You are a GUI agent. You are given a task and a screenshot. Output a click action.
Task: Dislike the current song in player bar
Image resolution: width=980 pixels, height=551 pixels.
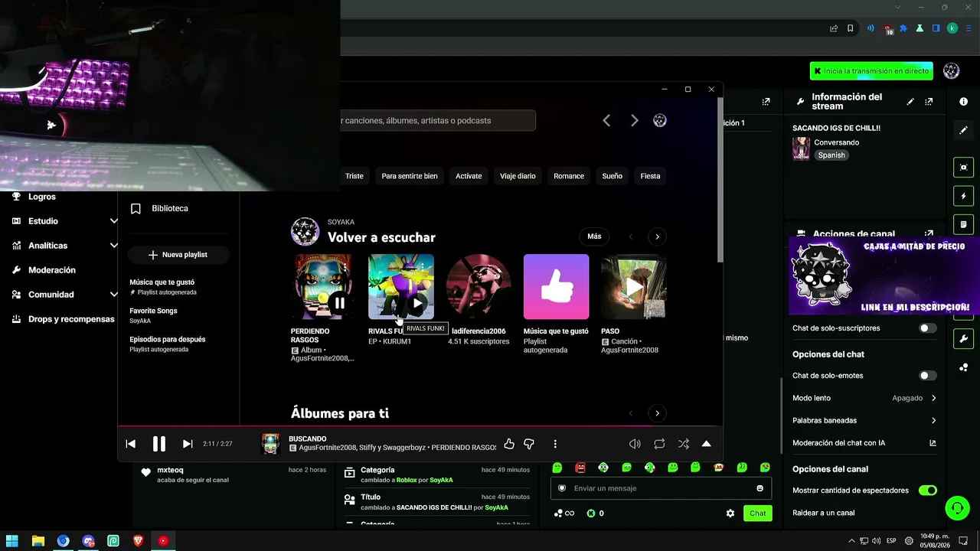tap(529, 444)
